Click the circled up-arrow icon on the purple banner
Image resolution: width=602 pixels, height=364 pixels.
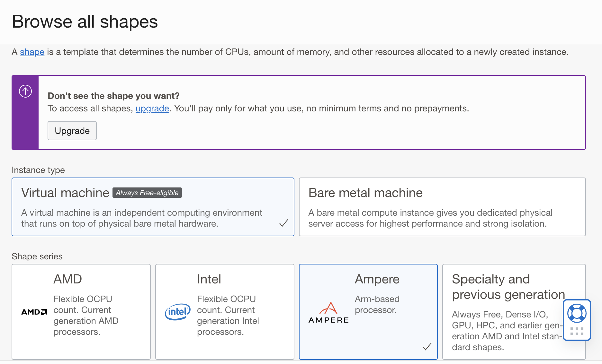[25, 91]
